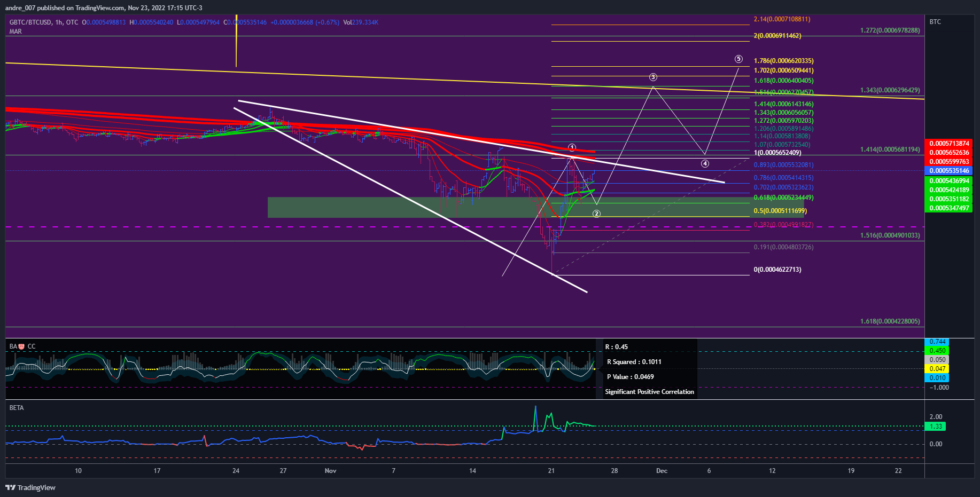Click the Fib label 0.5(0.0005111699)
980x497 pixels.
click(780, 211)
